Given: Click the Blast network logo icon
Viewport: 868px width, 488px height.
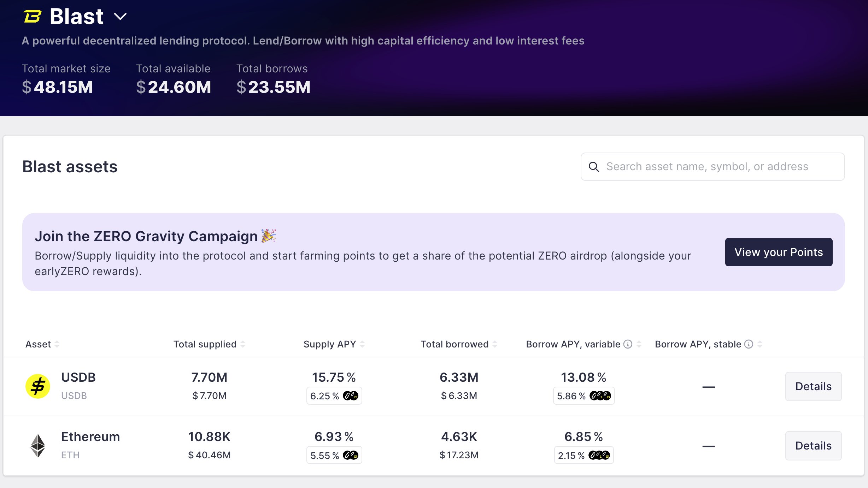Looking at the screenshot, I should (x=32, y=16).
